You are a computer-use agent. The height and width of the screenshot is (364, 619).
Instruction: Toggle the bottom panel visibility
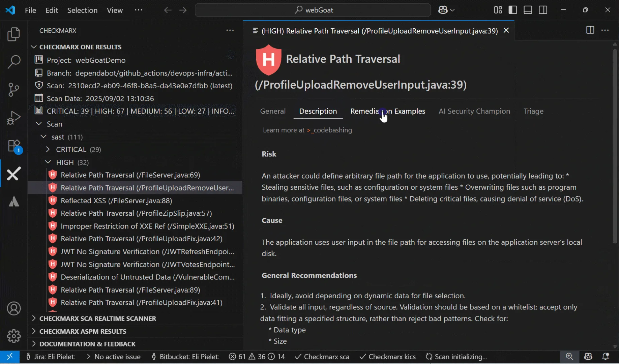(528, 10)
